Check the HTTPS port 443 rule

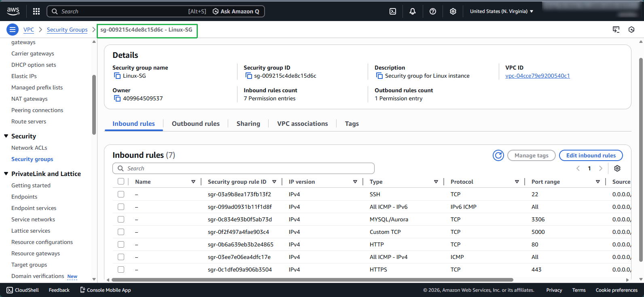tap(121, 269)
